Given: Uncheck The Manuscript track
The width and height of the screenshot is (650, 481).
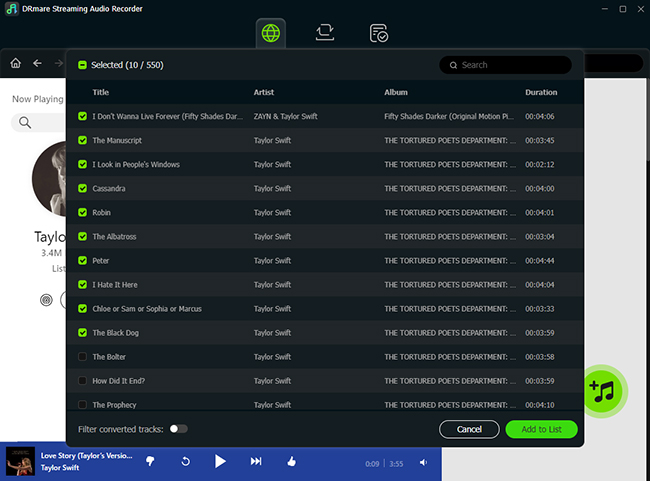Looking at the screenshot, I should (82, 140).
